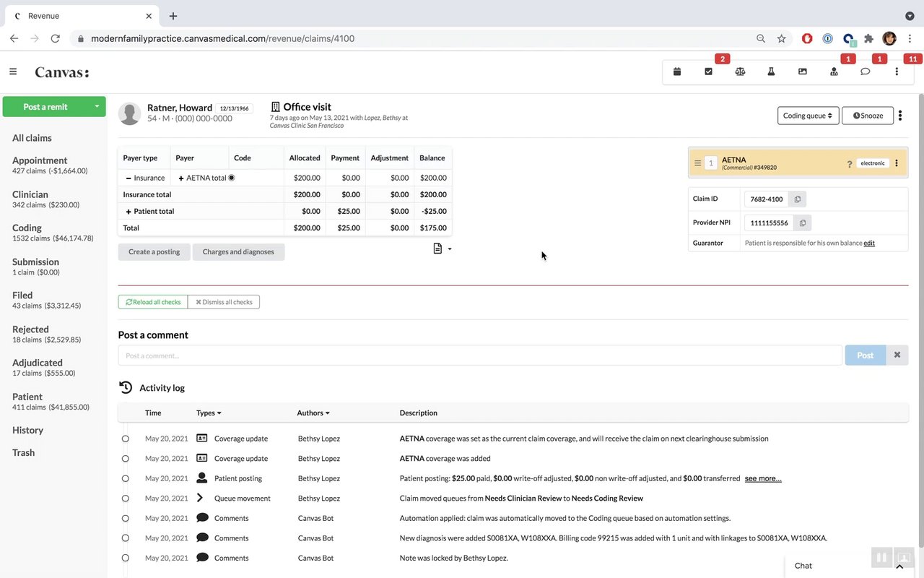
Task: Open the balance scale icon
Action: coord(740,72)
